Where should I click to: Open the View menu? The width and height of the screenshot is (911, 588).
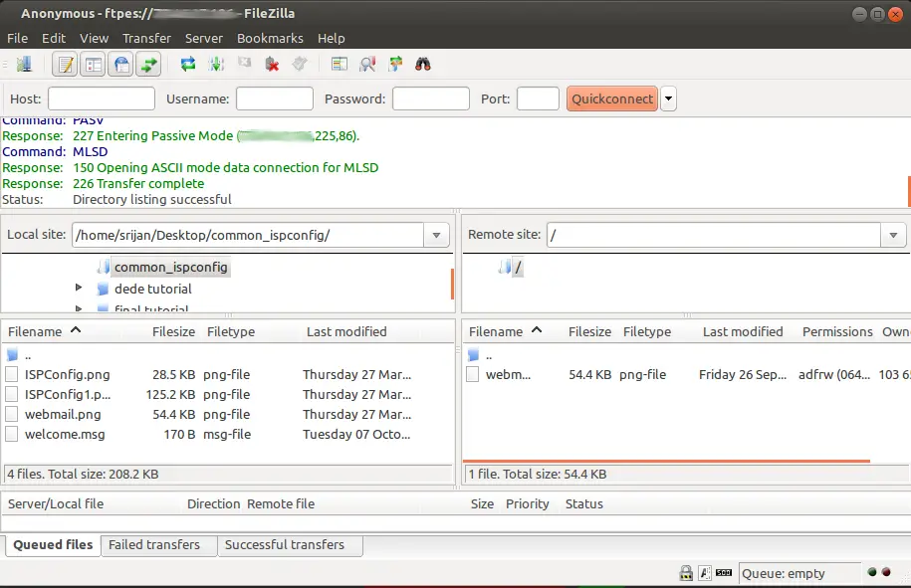tap(95, 39)
